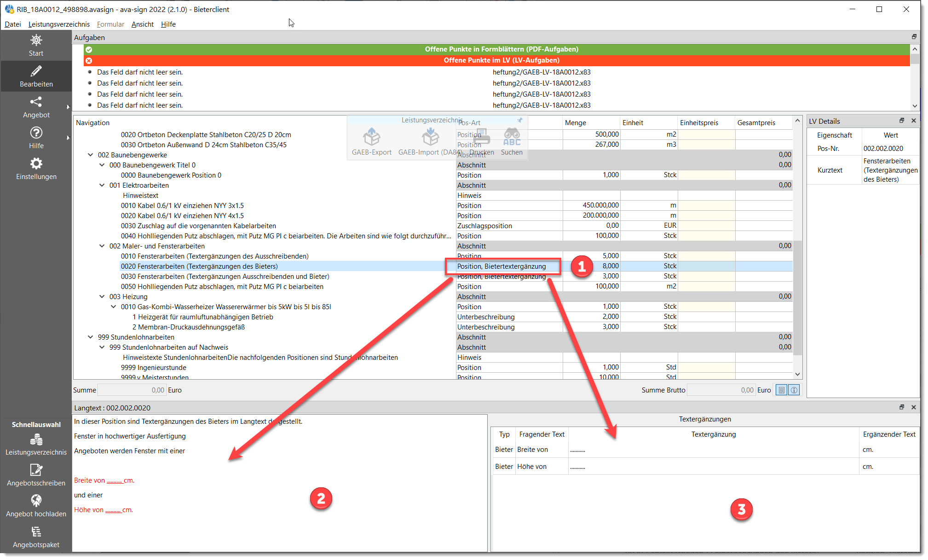Expand the Angebot sidebar submenu arrow
The image size is (928, 560).
pos(68,107)
